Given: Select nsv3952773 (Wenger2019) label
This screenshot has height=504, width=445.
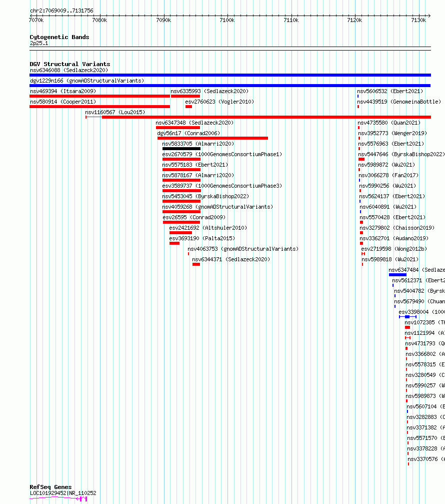Looking at the screenshot, I should tap(392, 134).
